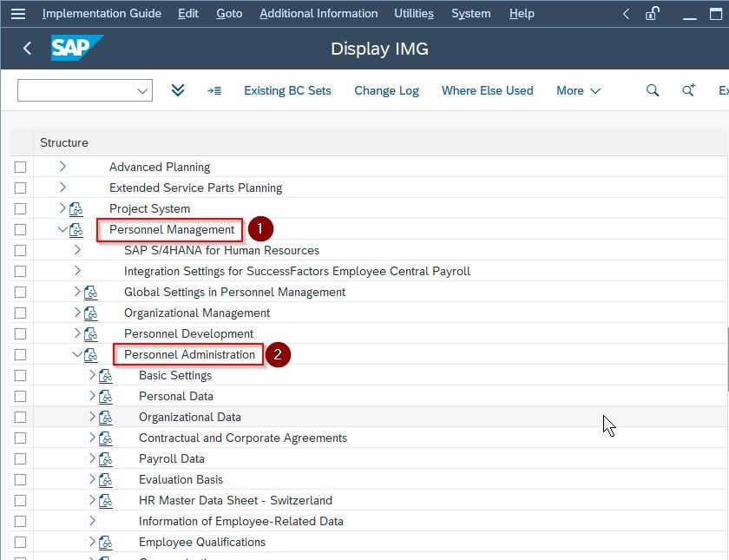Expand SAP S/4HANA for Human Resources node
This screenshot has height=560, width=729.
pos(77,250)
